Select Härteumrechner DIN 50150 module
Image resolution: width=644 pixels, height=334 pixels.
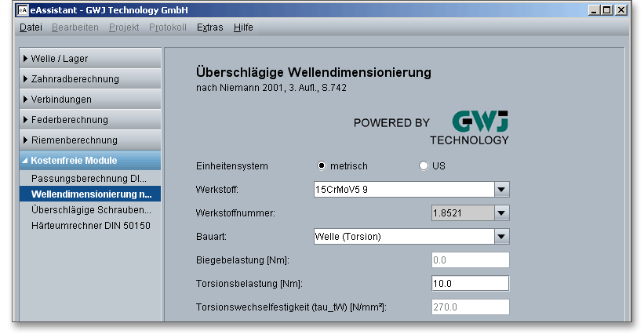pos(90,226)
